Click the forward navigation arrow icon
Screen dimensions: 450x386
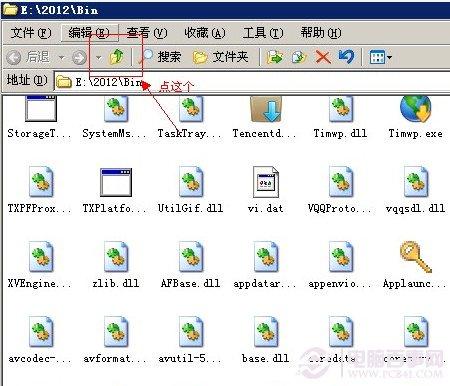[x=79, y=57]
